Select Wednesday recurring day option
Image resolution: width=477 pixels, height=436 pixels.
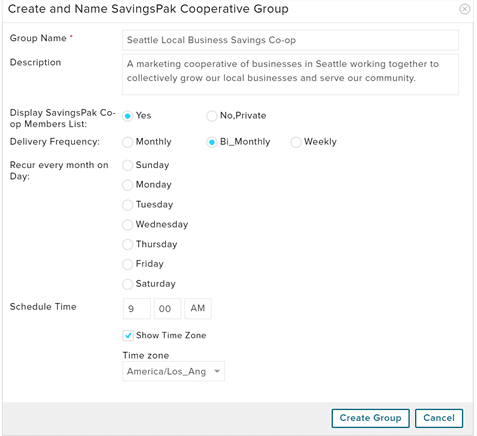pyautogui.click(x=127, y=225)
